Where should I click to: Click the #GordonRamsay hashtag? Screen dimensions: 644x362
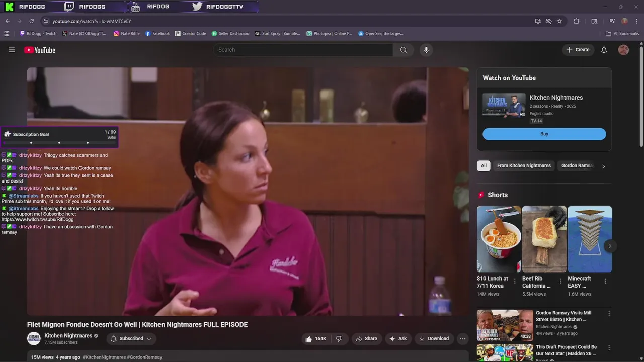pyautogui.click(x=145, y=357)
